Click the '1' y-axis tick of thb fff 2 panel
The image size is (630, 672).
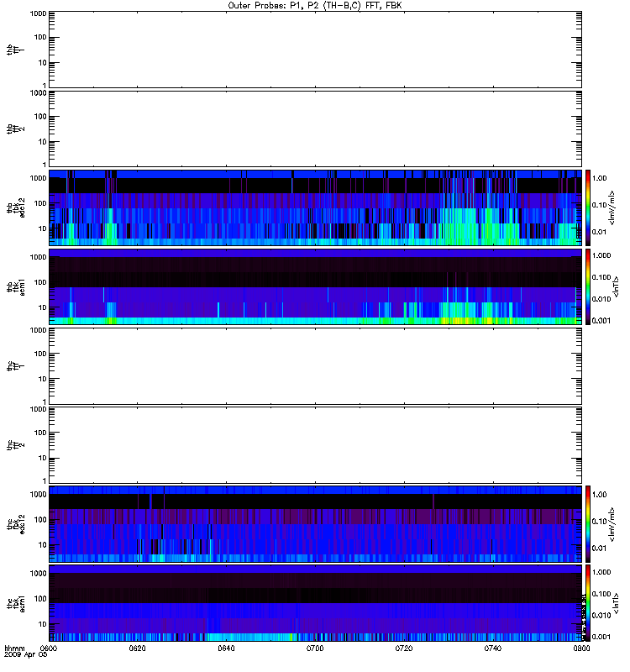point(45,165)
